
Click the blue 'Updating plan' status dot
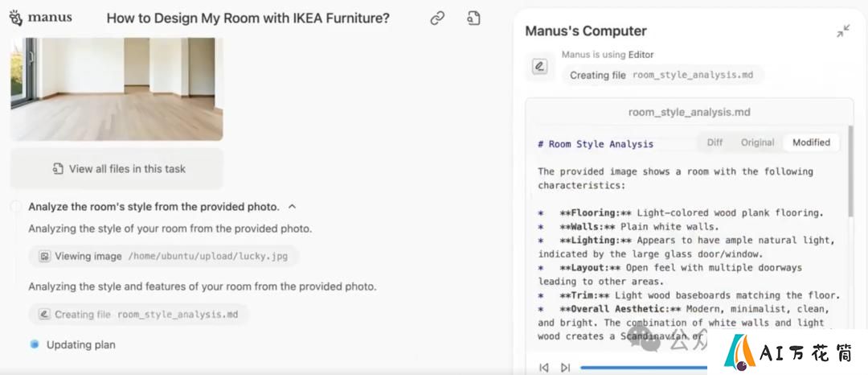click(x=35, y=344)
